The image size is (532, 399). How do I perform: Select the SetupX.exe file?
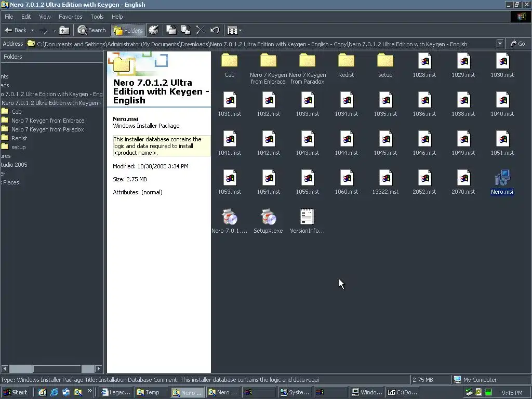click(268, 222)
